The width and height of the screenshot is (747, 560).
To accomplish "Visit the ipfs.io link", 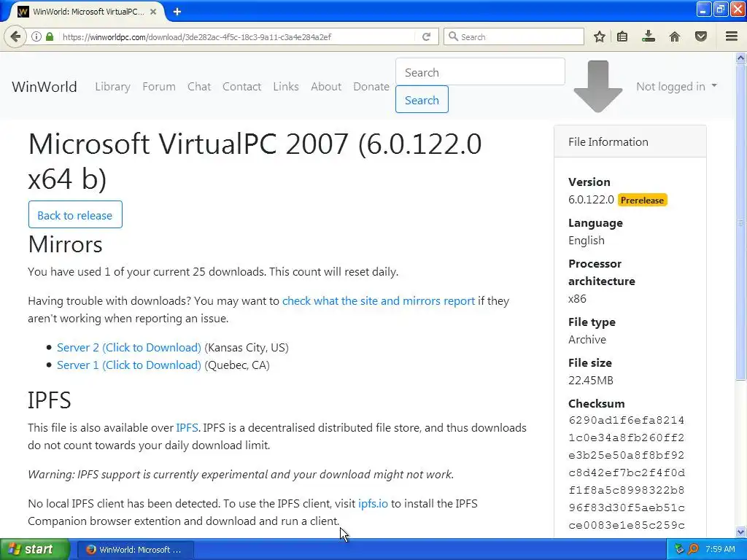I will pyautogui.click(x=373, y=503).
